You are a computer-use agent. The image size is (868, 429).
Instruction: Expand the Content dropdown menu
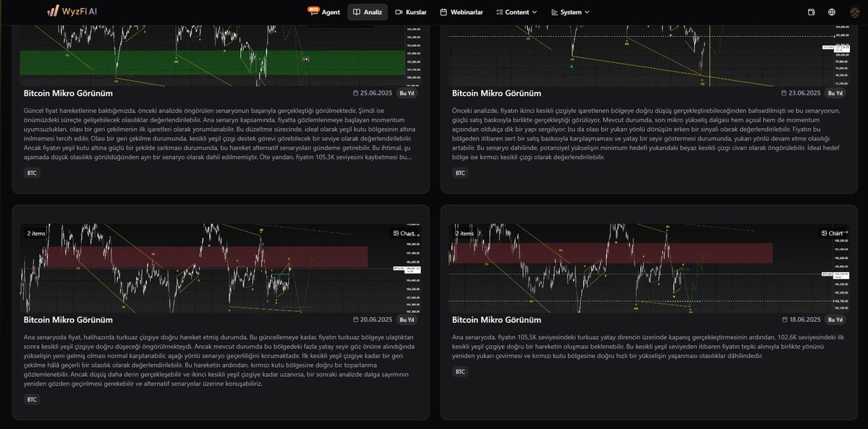pos(516,12)
